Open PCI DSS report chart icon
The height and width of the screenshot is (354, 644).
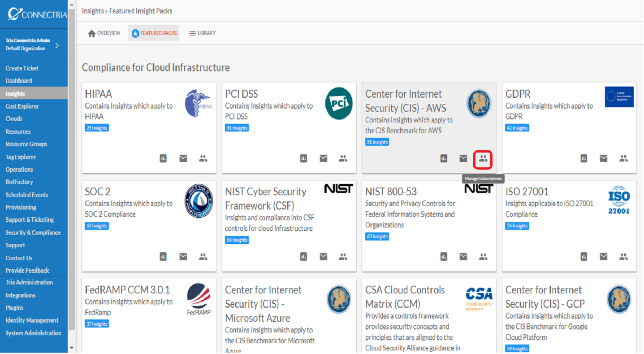click(x=304, y=158)
